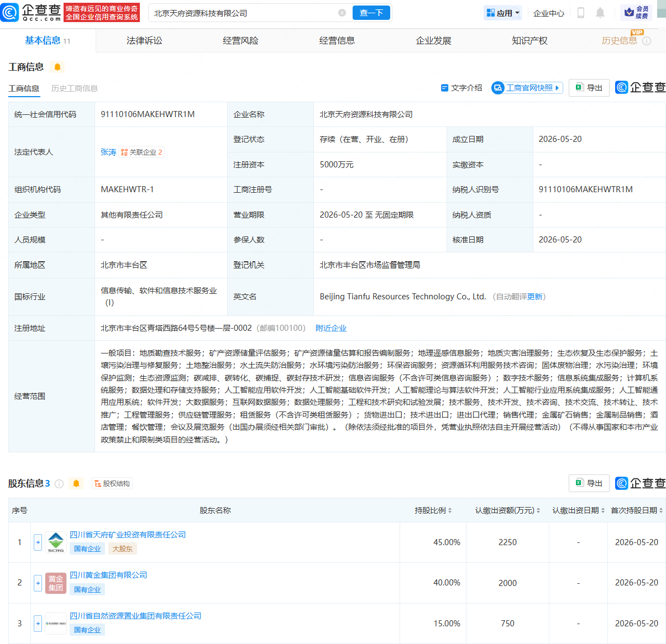Screen dimensions: 666x644
Task: Sort the table by the 持股比例 column
Action: [433, 510]
